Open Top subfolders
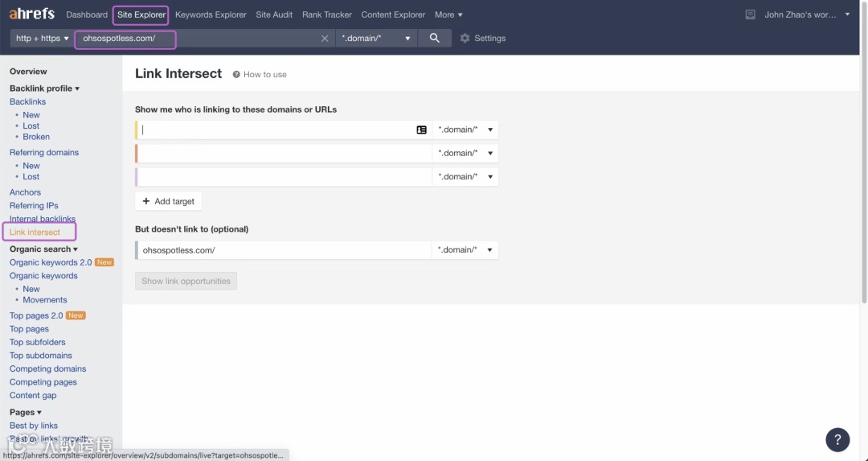The height and width of the screenshot is (461, 868). click(37, 342)
